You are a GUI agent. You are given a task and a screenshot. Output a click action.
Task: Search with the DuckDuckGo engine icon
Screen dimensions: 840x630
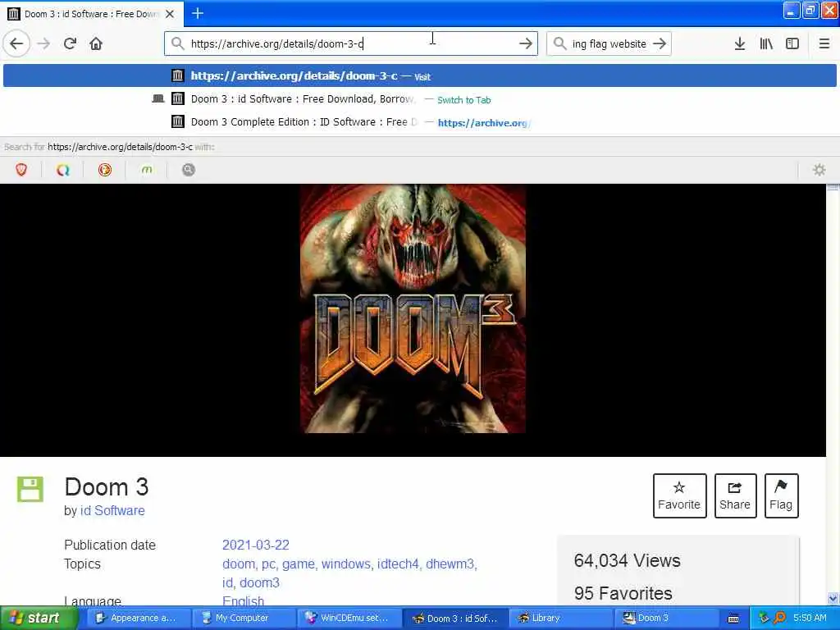(x=105, y=170)
